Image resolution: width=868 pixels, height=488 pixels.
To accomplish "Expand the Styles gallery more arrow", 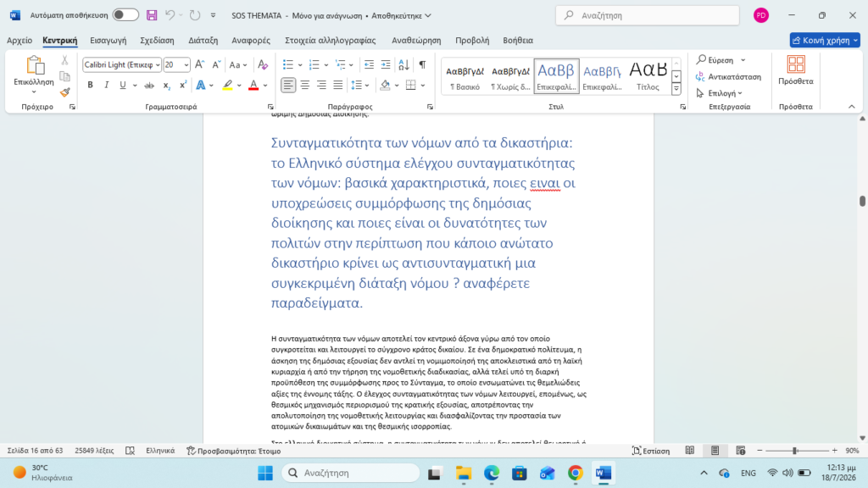I will point(676,88).
